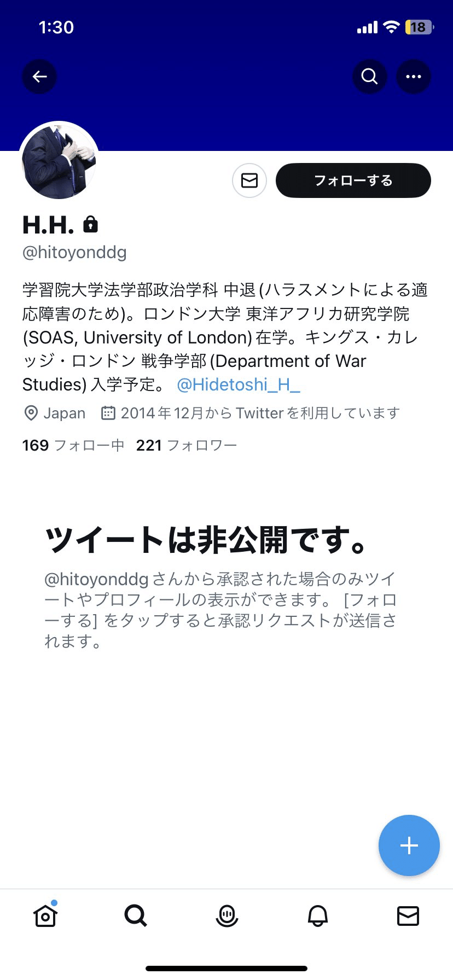
Task: Tap the compose button to write a tweet
Action: (409, 845)
